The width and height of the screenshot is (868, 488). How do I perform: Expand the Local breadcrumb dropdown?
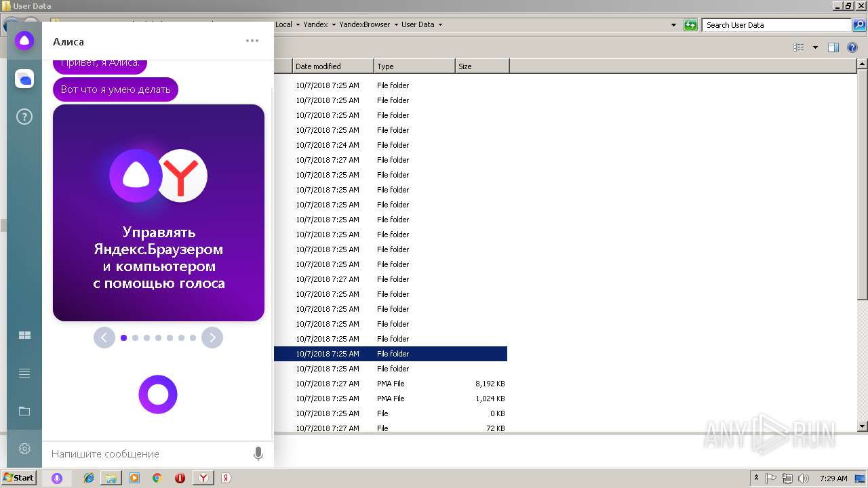(298, 24)
